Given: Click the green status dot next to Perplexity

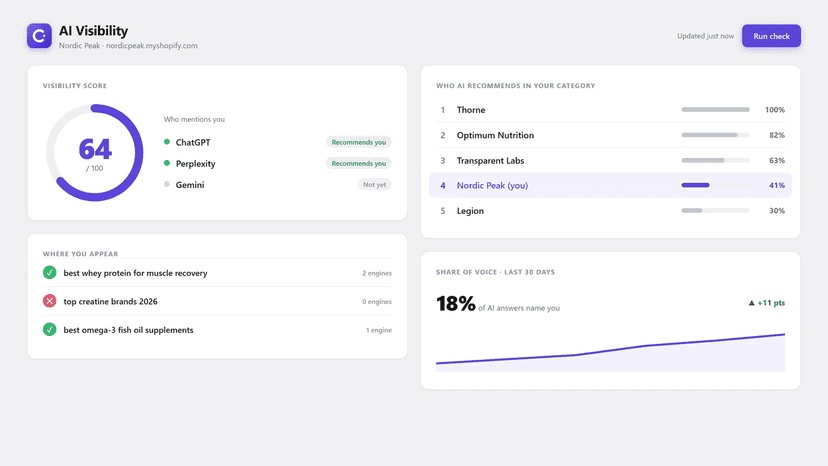Looking at the screenshot, I should 167,163.
